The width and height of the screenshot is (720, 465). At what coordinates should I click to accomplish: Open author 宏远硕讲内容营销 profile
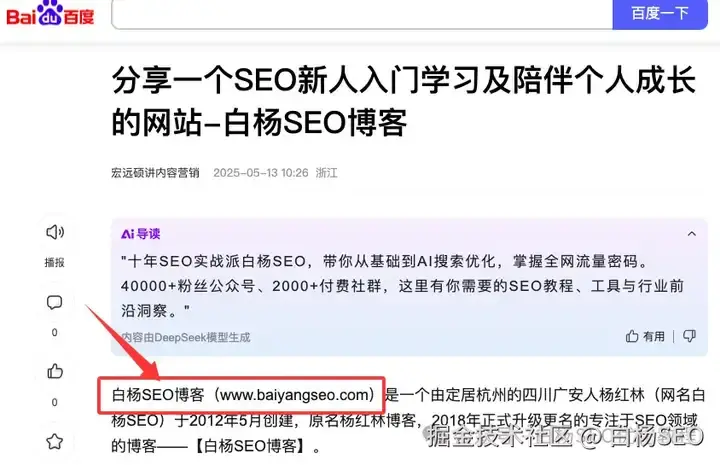click(x=155, y=173)
